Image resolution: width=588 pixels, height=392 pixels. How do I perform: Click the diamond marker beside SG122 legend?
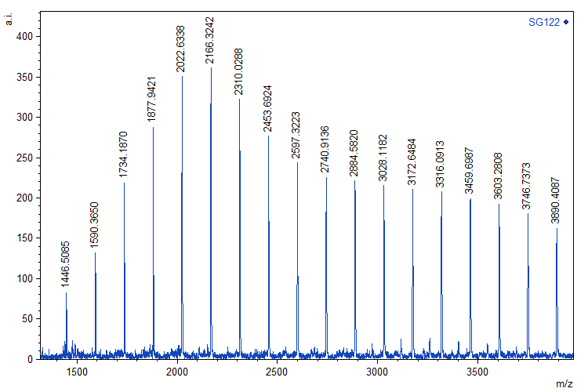(x=567, y=22)
